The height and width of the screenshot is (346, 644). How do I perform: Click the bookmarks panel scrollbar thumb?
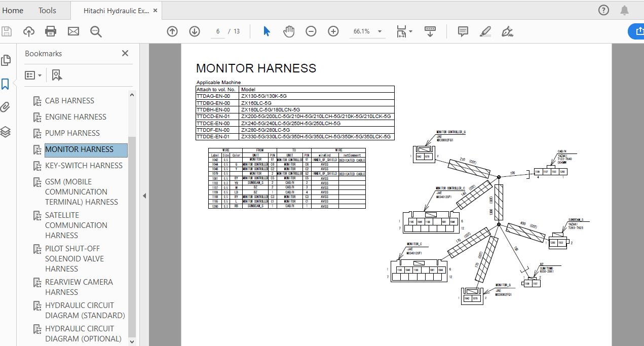pyautogui.click(x=132, y=237)
